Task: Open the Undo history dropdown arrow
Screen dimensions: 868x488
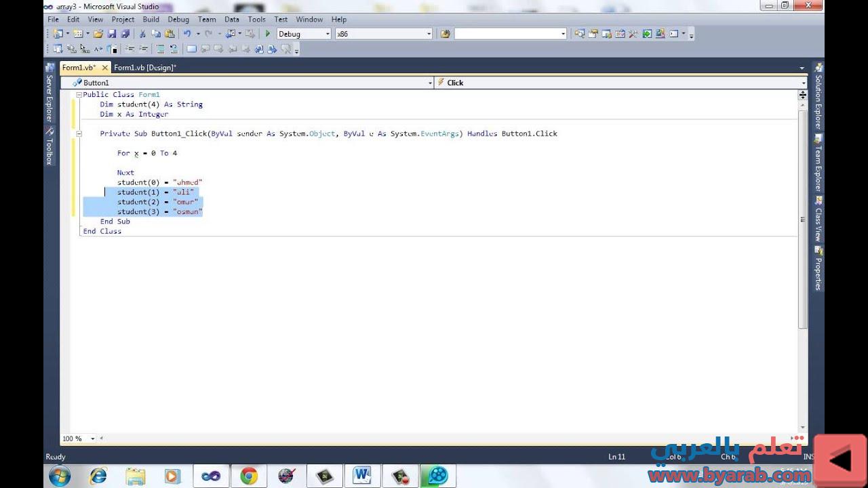Action: click(198, 34)
